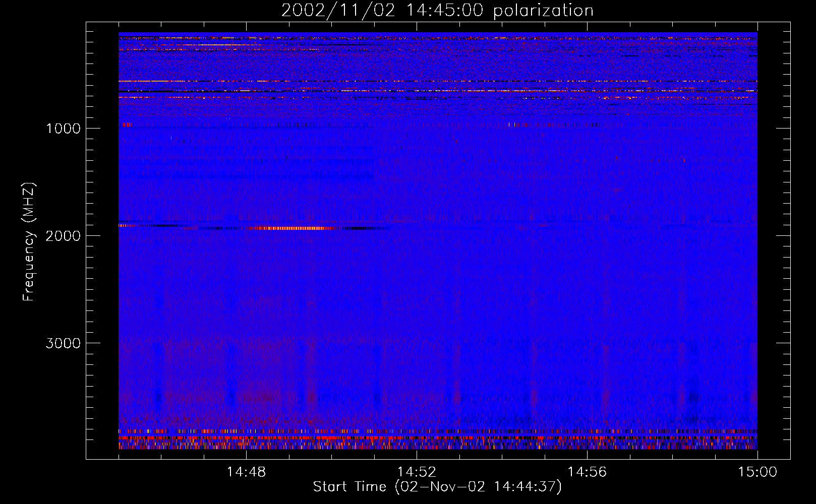Click the 2000 frequency tick label
This screenshot has width=816, height=504.
[x=63, y=236]
